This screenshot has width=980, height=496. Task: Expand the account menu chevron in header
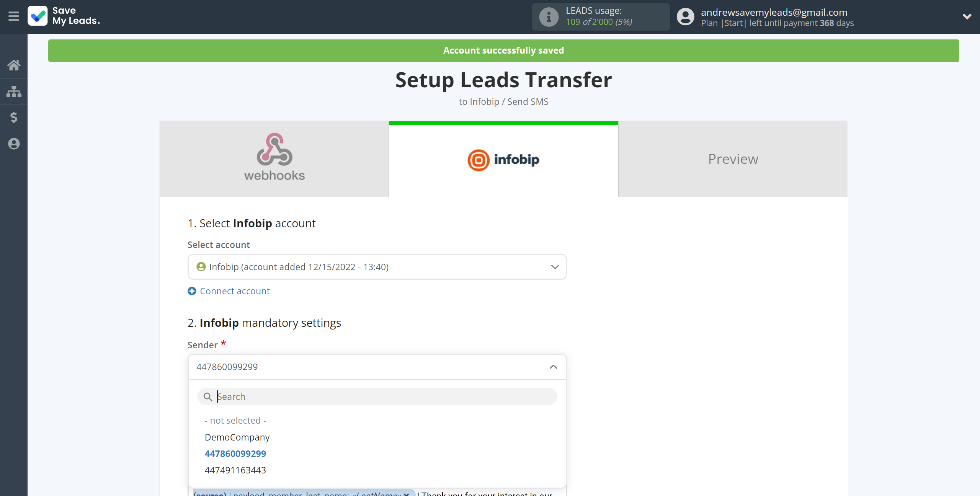pos(967,16)
